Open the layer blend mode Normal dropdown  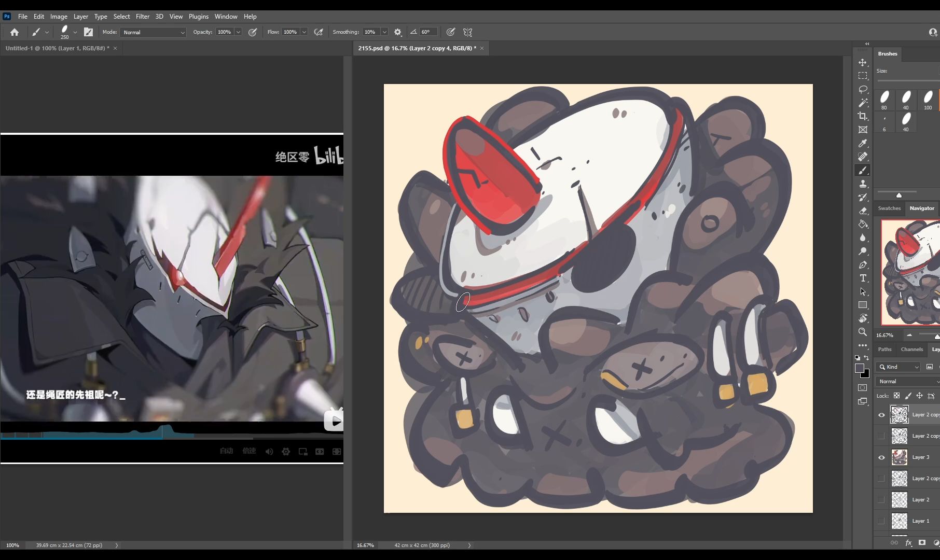[908, 381]
